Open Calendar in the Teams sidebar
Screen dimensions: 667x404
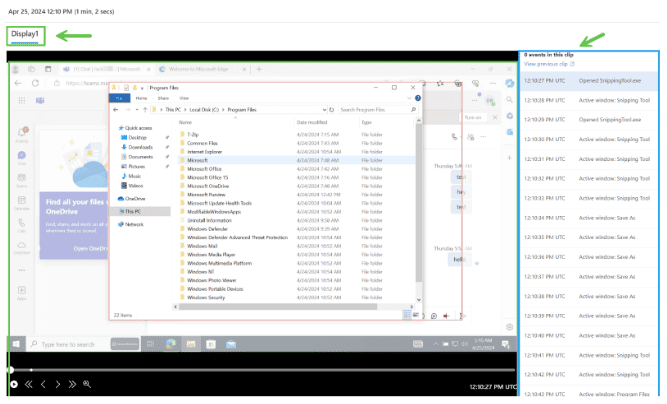[x=22, y=202]
